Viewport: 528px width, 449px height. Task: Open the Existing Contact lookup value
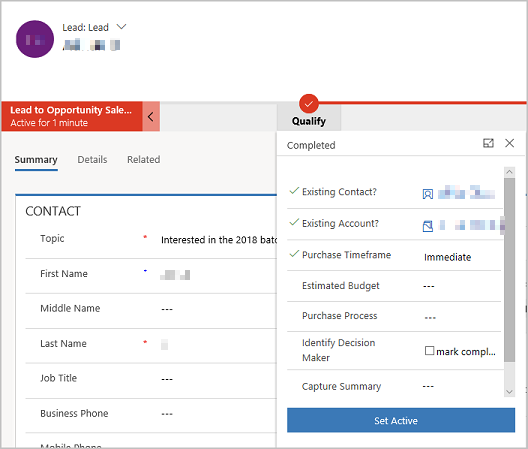click(466, 192)
